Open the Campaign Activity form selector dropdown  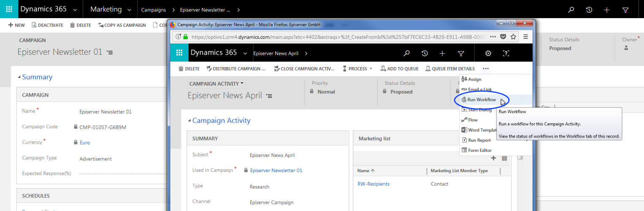tap(216, 84)
